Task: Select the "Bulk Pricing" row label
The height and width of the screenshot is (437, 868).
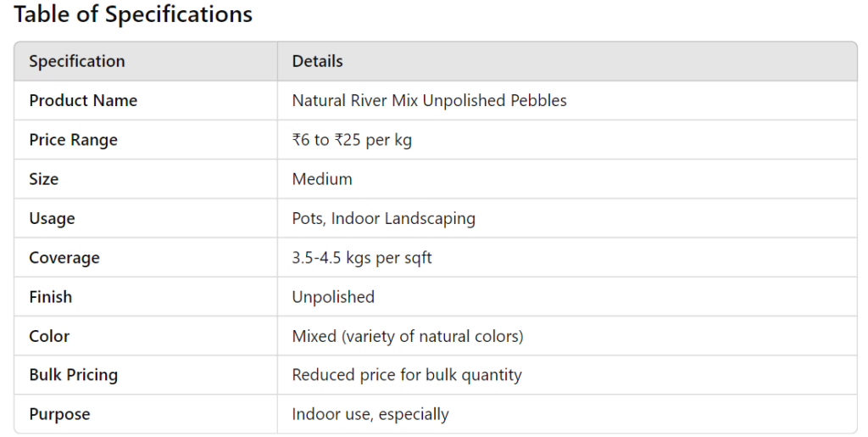Action: coord(74,375)
